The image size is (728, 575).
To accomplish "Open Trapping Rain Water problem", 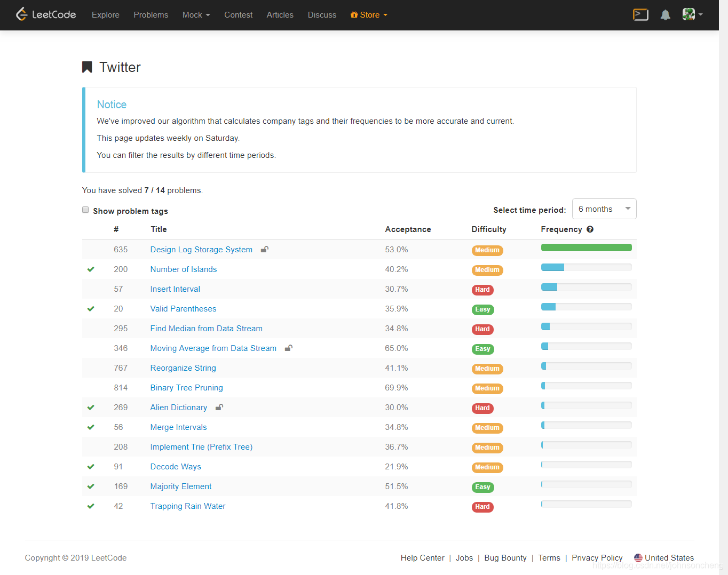I will point(188,506).
